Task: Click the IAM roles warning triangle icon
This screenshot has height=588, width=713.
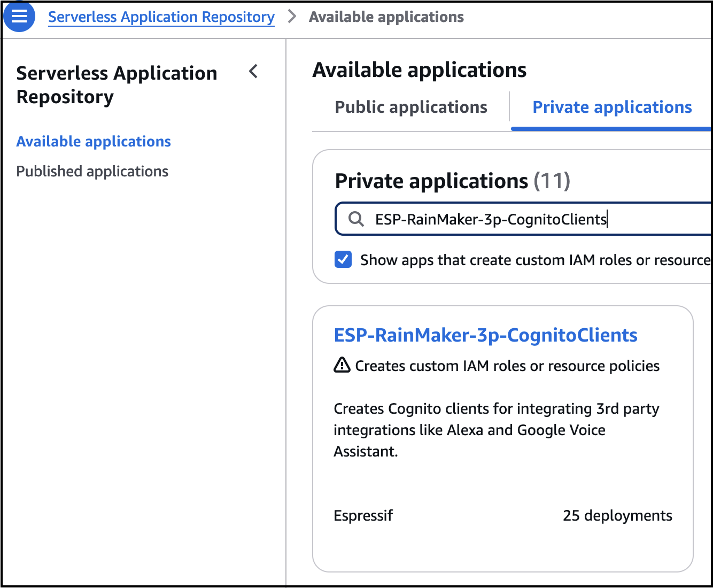Action: click(x=342, y=366)
